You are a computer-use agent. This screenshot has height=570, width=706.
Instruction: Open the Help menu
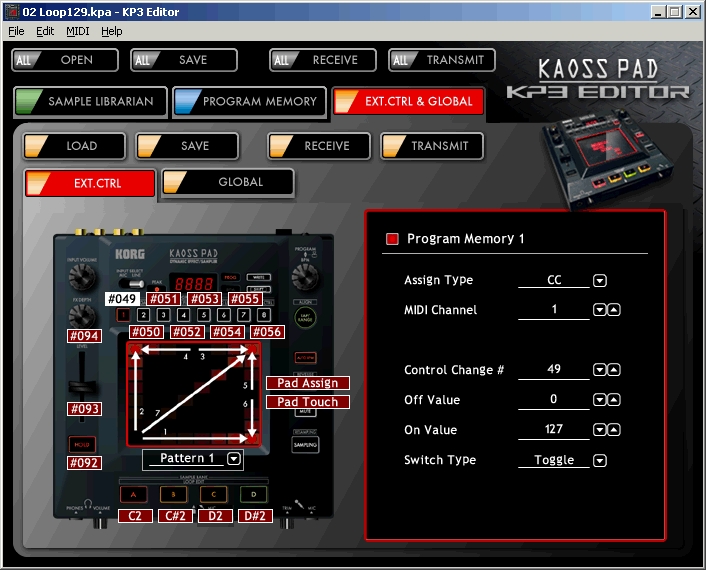112,31
